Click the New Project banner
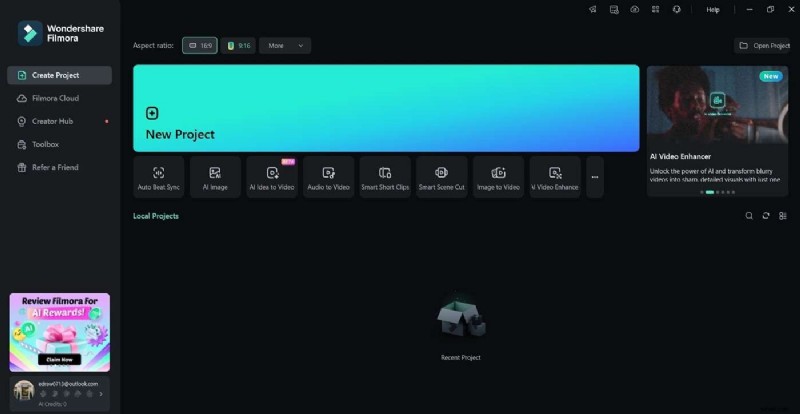Image resolution: width=800 pixels, height=414 pixels. 386,108
